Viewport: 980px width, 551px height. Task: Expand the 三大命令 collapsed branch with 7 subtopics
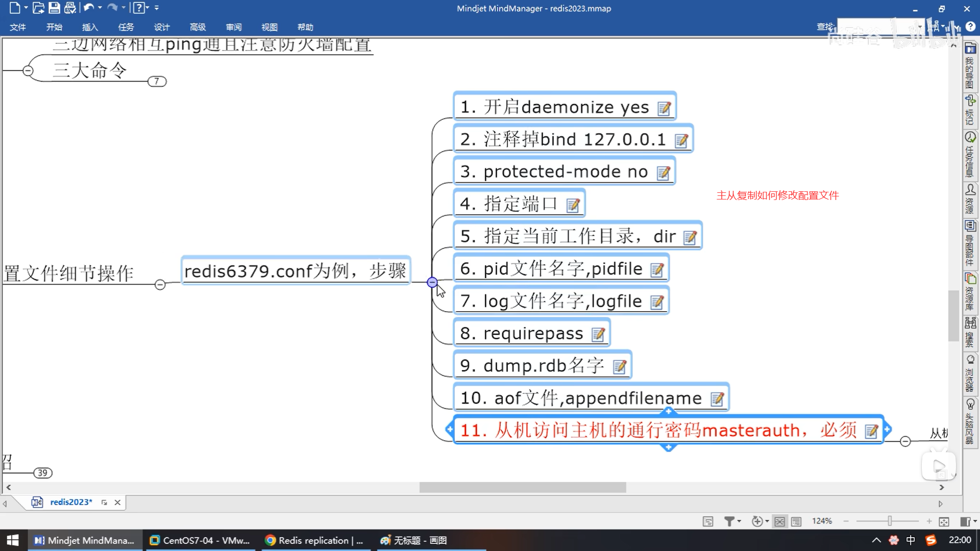tap(157, 81)
